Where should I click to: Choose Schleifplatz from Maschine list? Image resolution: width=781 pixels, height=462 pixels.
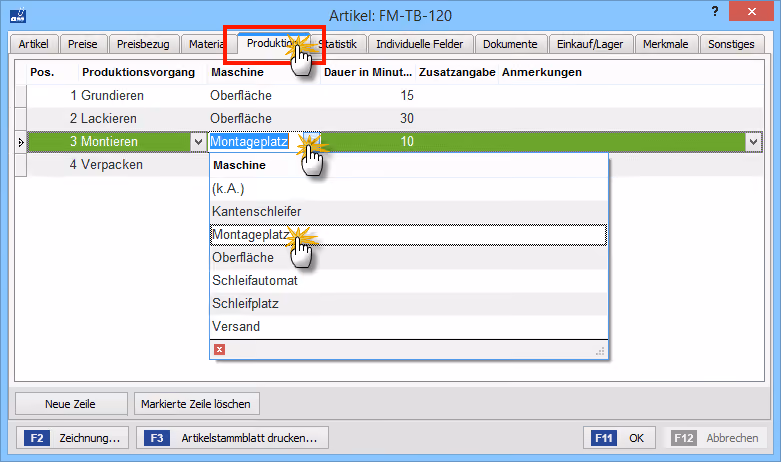pyautogui.click(x=408, y=303)
